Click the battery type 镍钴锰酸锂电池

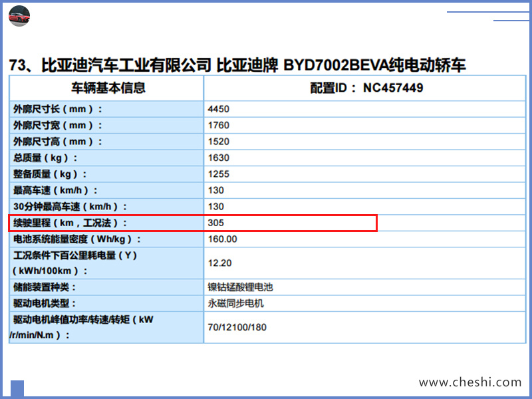click(x=240, y=287)
